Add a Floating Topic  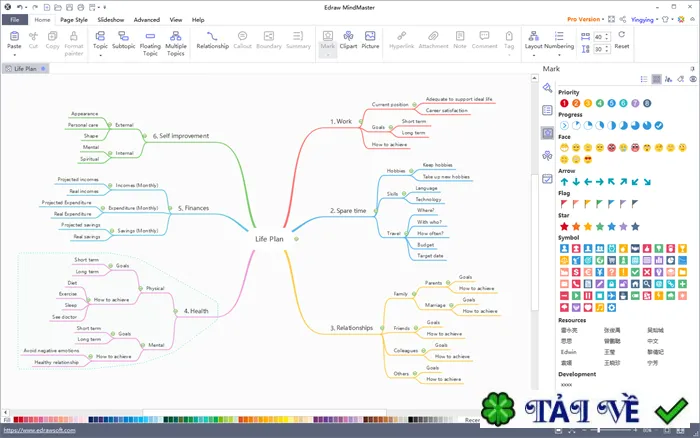coord(150,43)
